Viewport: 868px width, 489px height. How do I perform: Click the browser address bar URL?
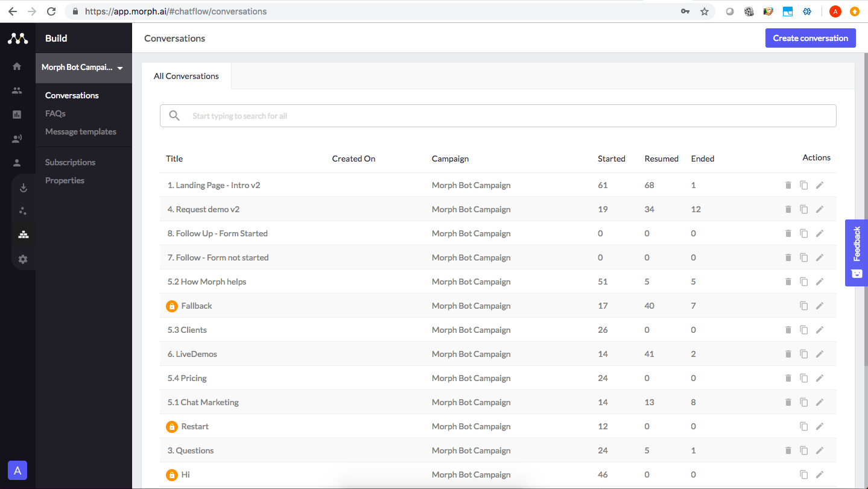(176, 11)
